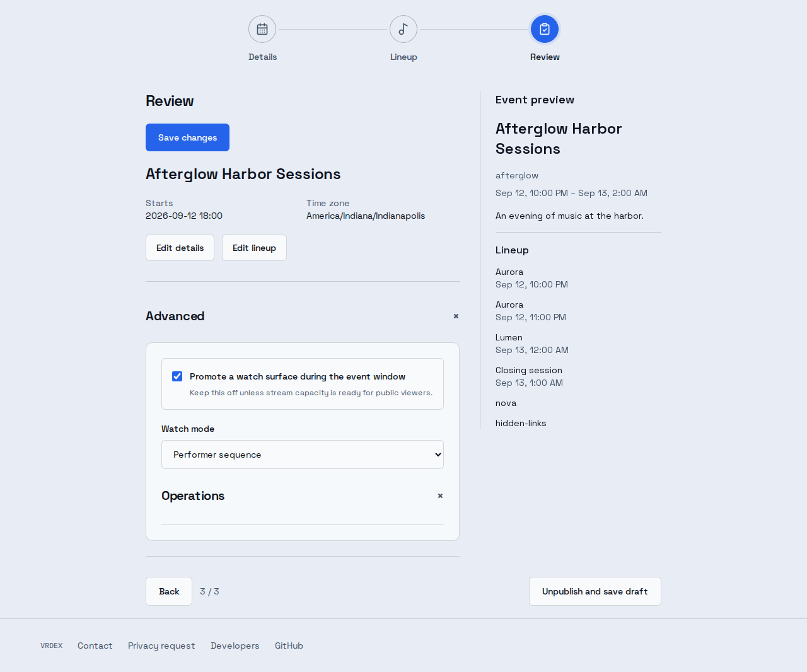Click the event description in preview
Viewport: 807px width, 672px height.
click(569, 216)
